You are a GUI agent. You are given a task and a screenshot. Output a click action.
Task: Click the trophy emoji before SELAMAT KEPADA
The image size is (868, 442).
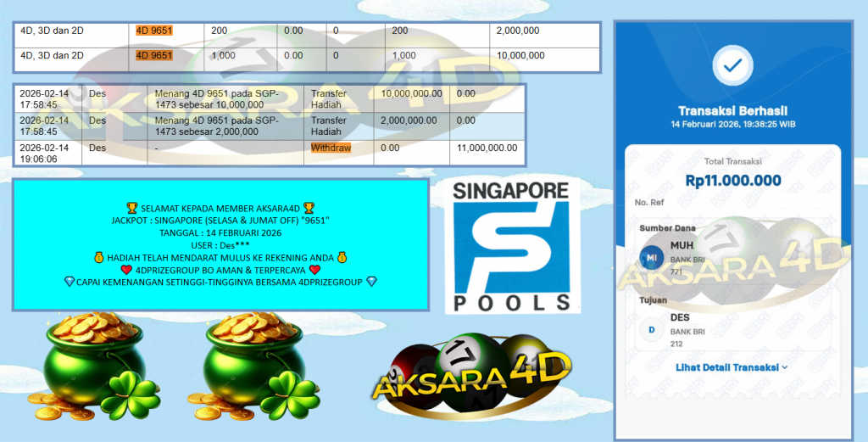[131, 208]
